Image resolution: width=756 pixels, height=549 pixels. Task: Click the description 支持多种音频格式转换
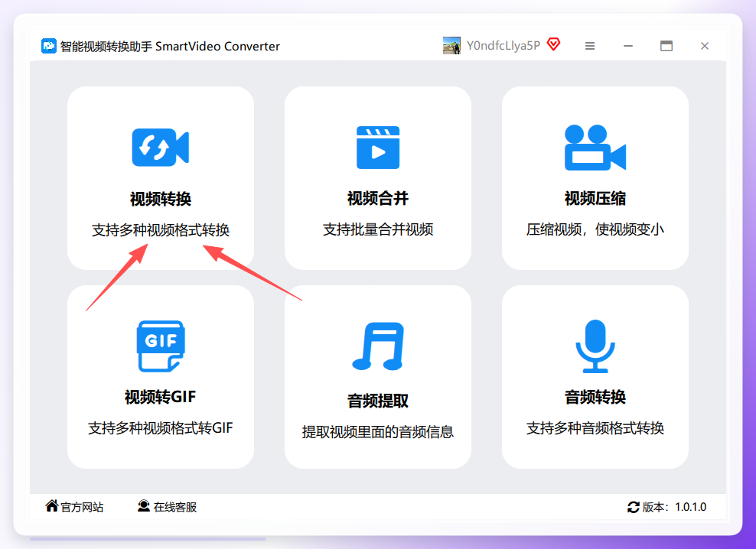(x=595, y=428)
